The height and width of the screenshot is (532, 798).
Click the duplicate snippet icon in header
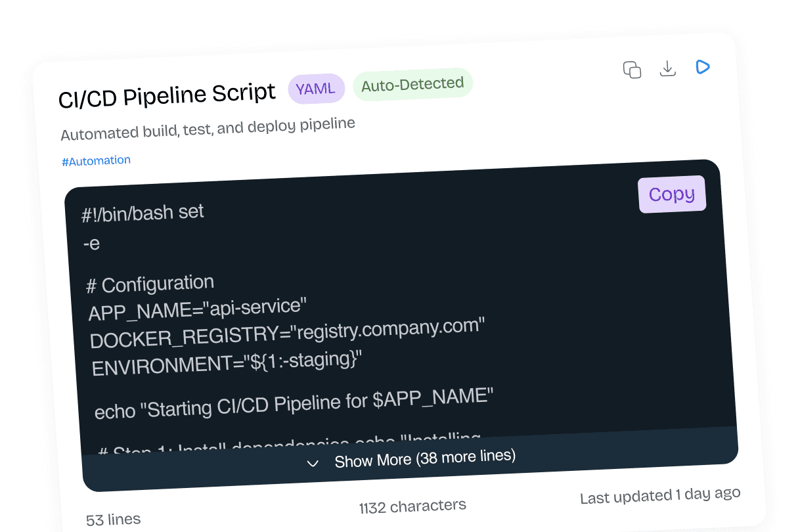[x=632, y=70]
